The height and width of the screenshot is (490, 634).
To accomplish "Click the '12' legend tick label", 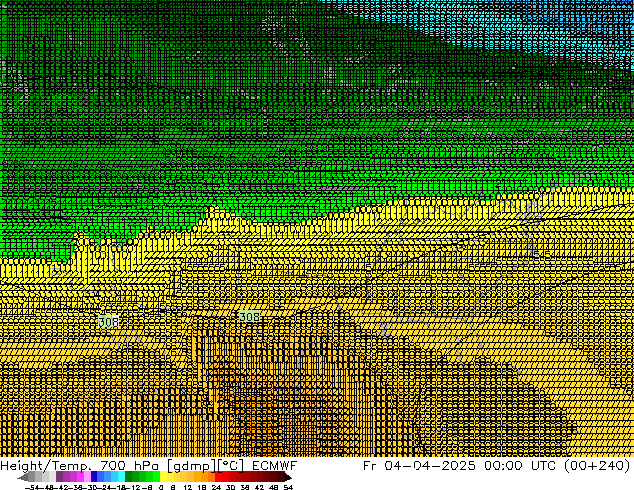I will (187, 487).
